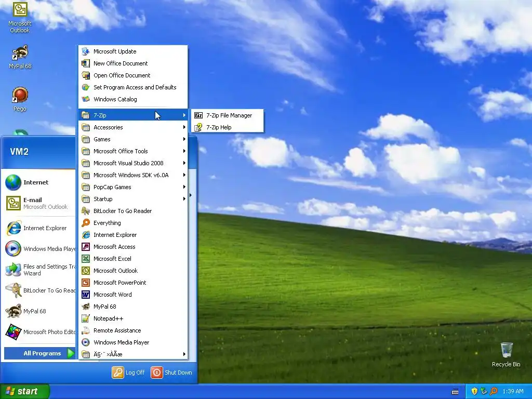Click the security shield tray icon
This screenshot has width=532, height=399.
point(474,391)
